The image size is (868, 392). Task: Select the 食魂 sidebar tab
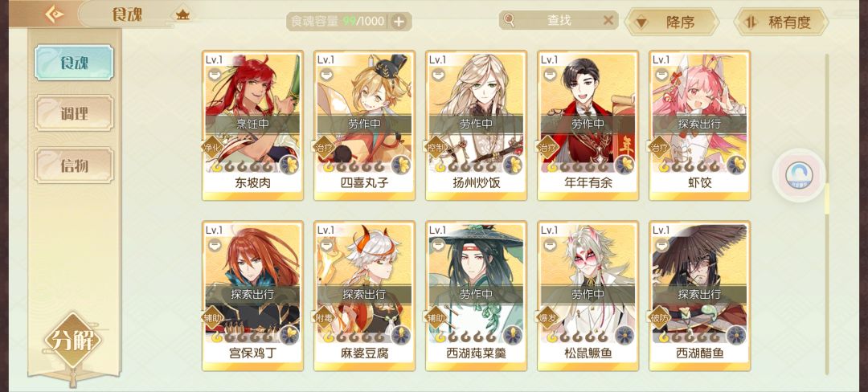pos(74,63)
